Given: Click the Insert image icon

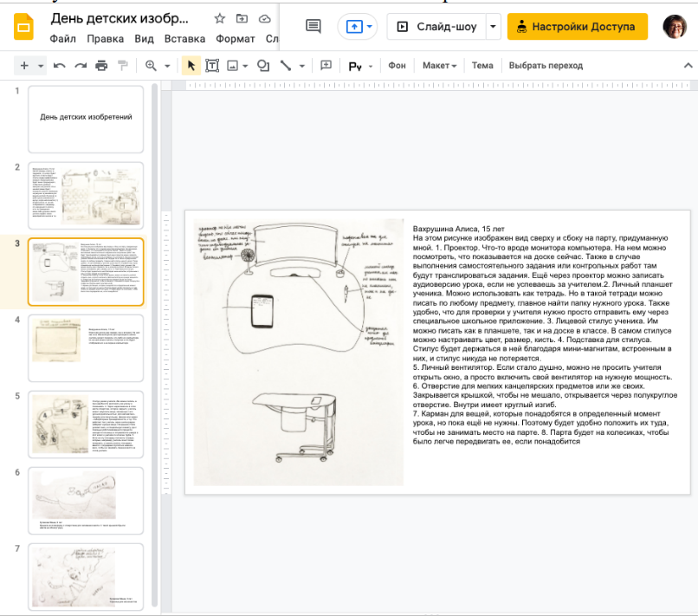Looking at the screenshot, I should (232, 66).
